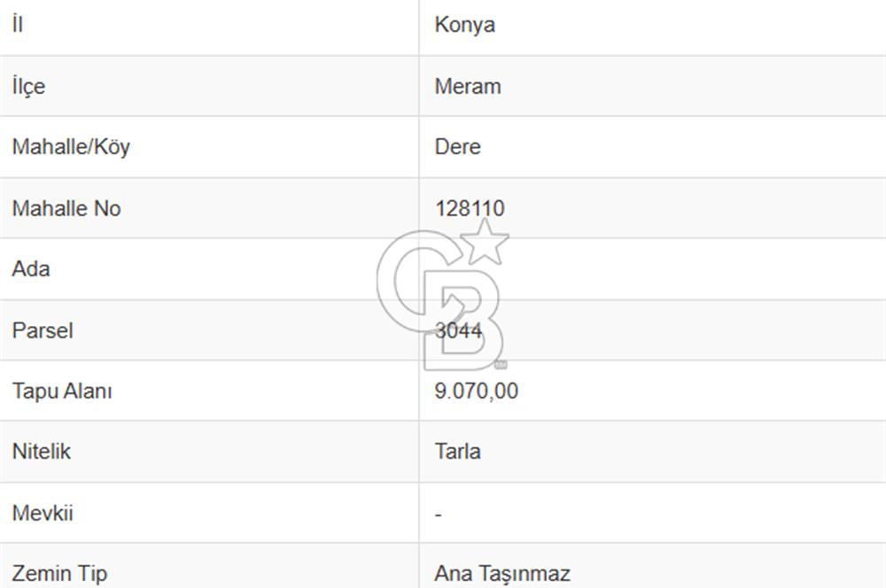Click the Mahalle/Köy label
The image size is (886, 588).
(x=71, y=147)
